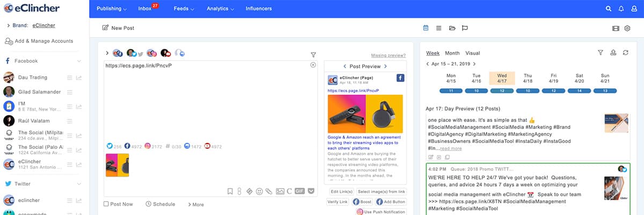Open the Missing preview? link
Screen dimensions: 644x215
click(389, 55)
